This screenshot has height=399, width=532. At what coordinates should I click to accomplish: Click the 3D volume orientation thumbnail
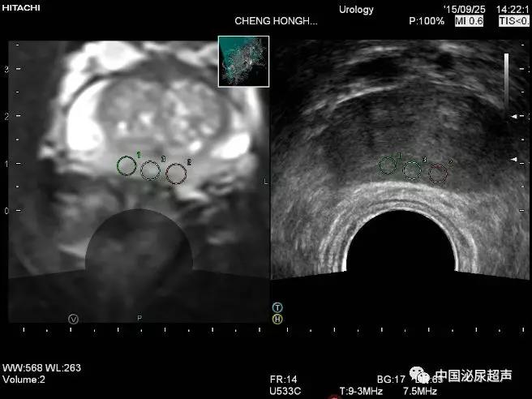(x=243, y=62)
